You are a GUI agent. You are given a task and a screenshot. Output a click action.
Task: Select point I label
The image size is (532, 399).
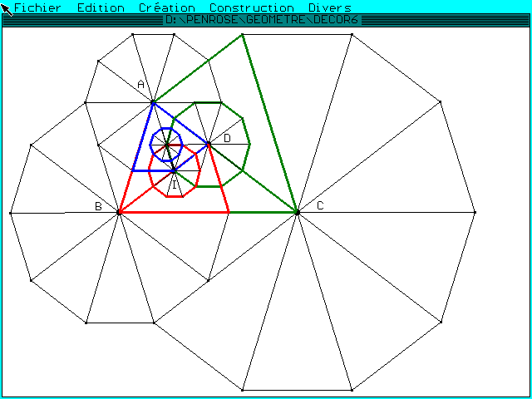click(175, 185)
